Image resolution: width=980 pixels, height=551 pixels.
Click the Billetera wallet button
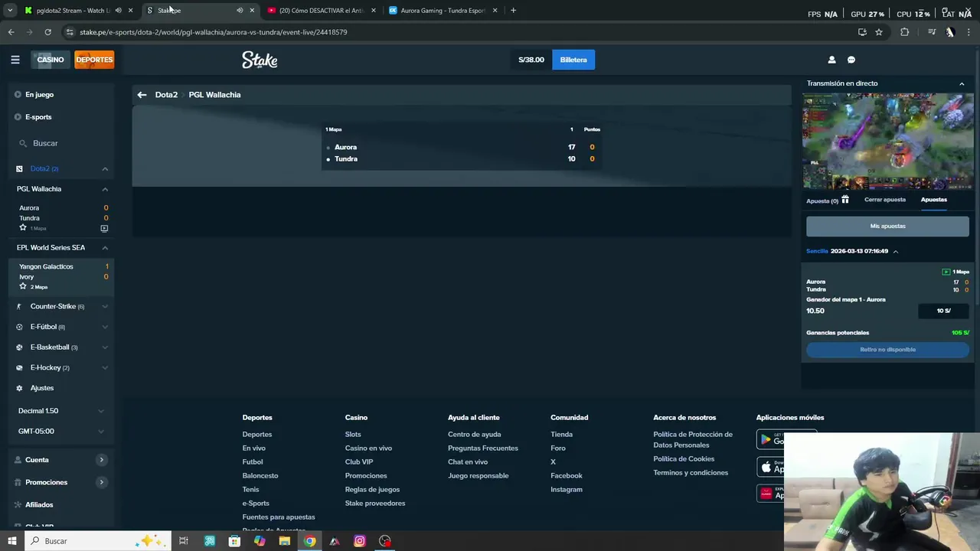click(x=573, y=60)
